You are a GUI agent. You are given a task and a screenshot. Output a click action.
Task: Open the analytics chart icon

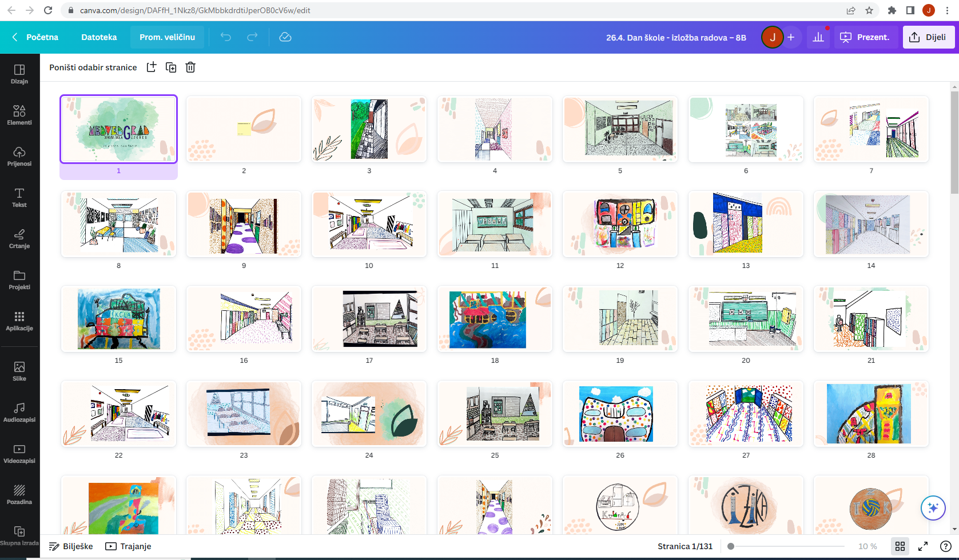[x=818, y=37]
